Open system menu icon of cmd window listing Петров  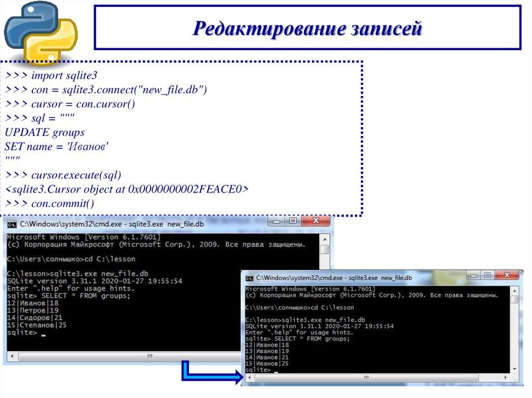[11, 224]
